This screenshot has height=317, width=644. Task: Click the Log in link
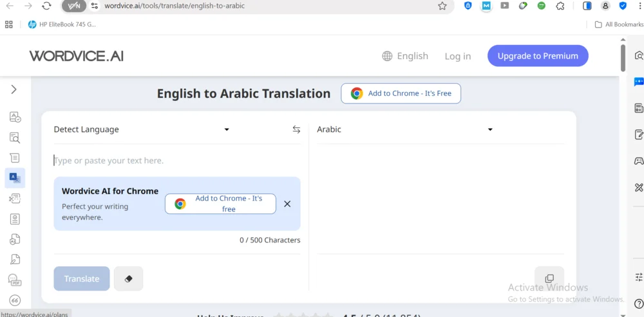(457, 56)
